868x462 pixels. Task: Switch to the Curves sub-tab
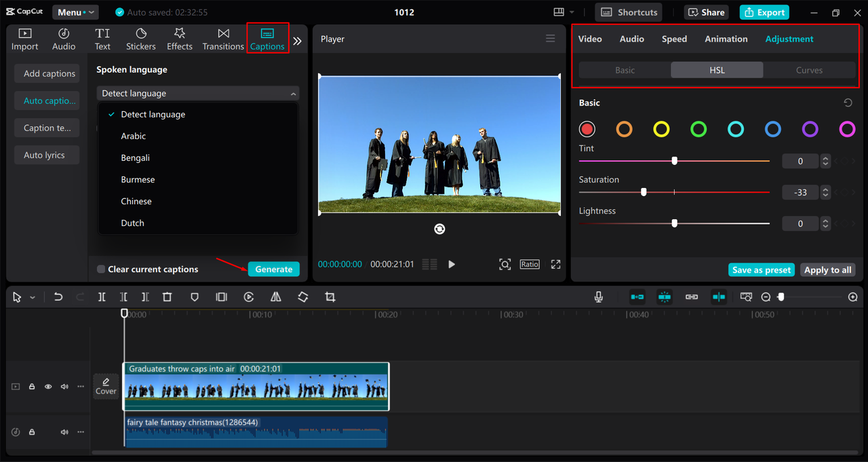(x=809, y=71)
